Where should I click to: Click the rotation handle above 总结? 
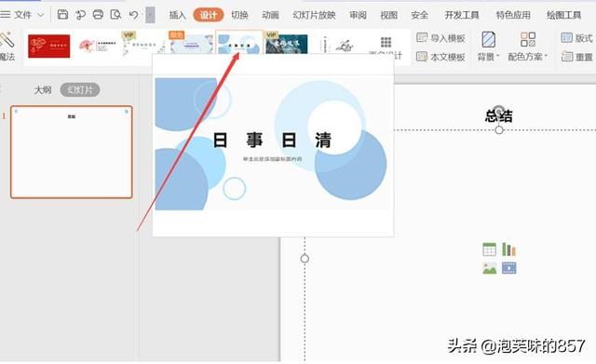[x=499, y=110]
